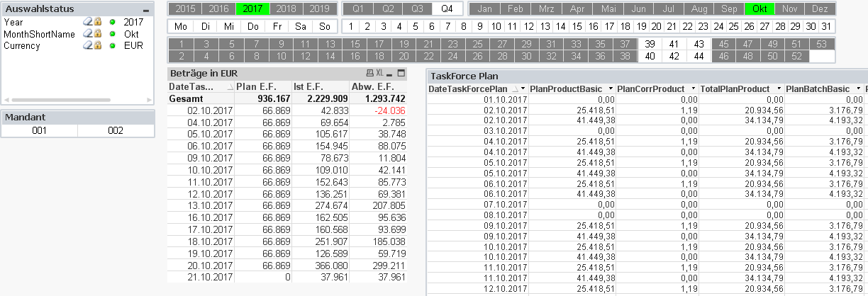Select calendar week 39
This screenshot has height=296, width=868.
pyautogui.click(x=650, y=44)
